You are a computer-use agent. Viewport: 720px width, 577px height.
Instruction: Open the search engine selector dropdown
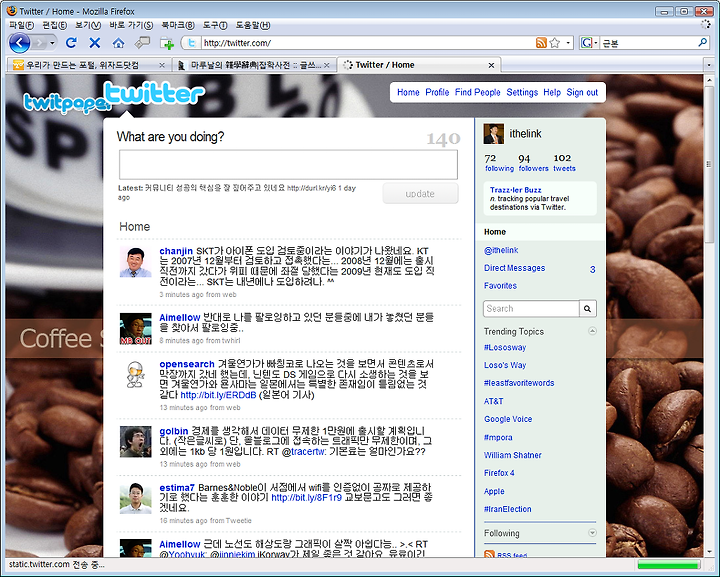tap(590, 43)
